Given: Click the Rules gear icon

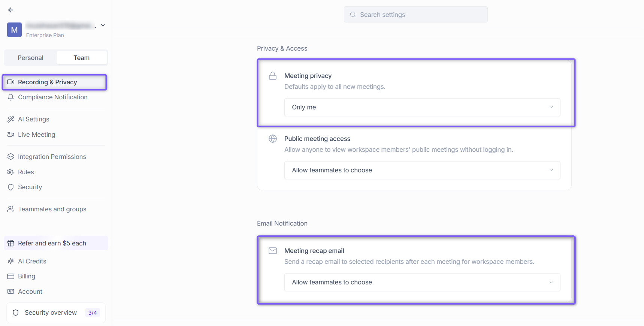Looking at the screenshot, I should coord(11,172).
